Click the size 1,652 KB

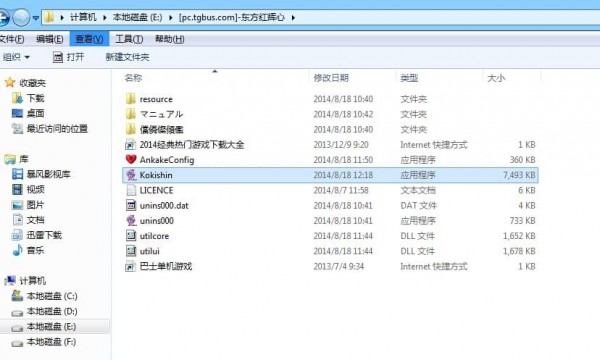click(519, 236)
